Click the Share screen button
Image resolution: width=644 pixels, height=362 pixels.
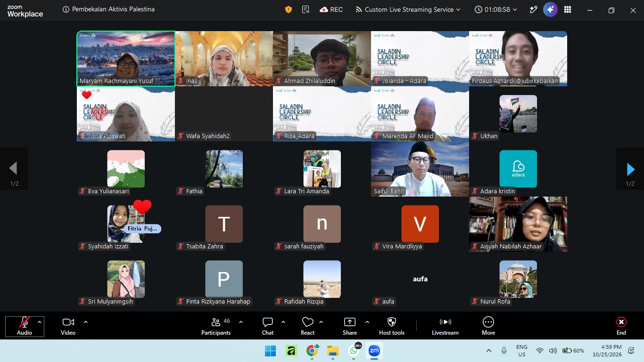point(350,326)
